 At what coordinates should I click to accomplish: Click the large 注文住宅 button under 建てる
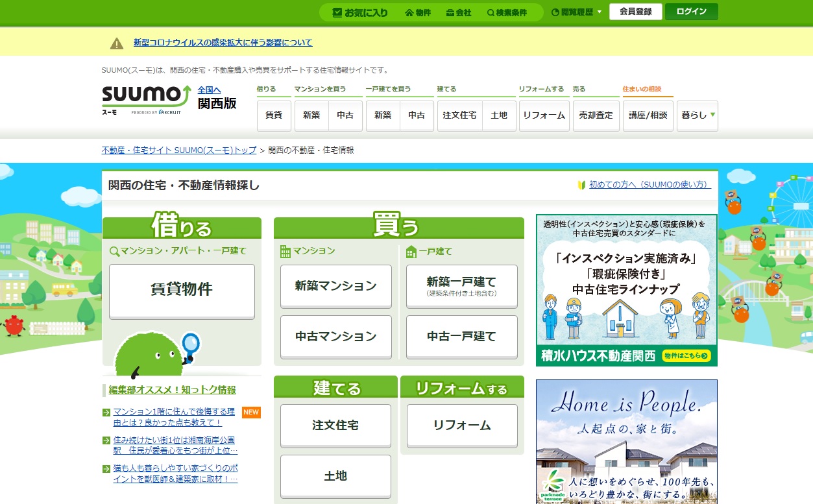(336, 426)
